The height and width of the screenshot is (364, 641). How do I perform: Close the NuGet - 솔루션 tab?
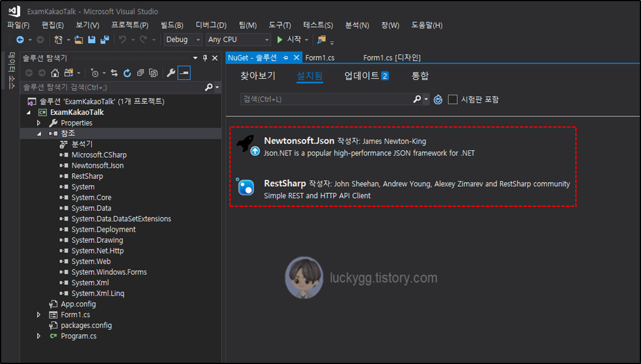(x=296, y=58)
